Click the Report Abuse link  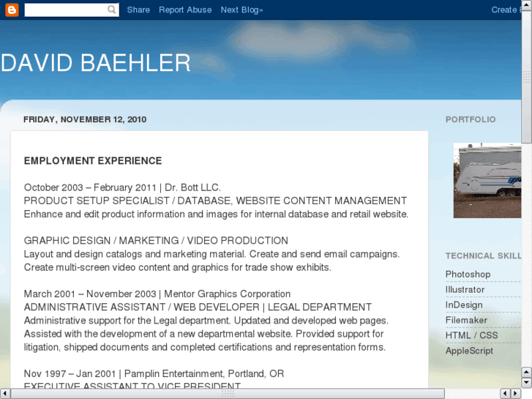[185, 10]
